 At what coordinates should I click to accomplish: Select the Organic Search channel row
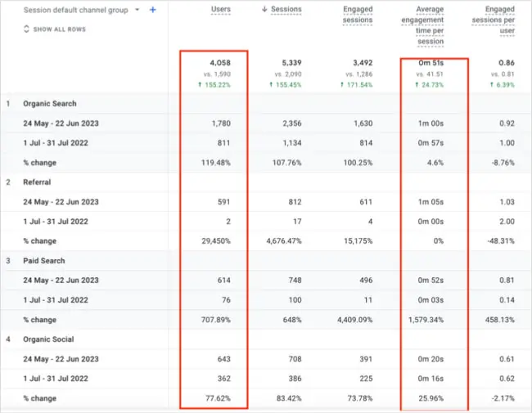tap(50, 103)
